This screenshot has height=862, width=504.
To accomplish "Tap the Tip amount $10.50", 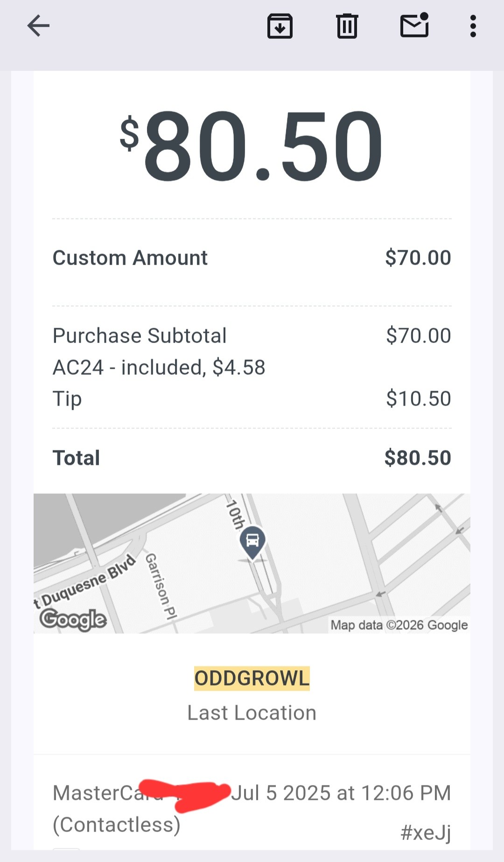I will pos(418,399).
